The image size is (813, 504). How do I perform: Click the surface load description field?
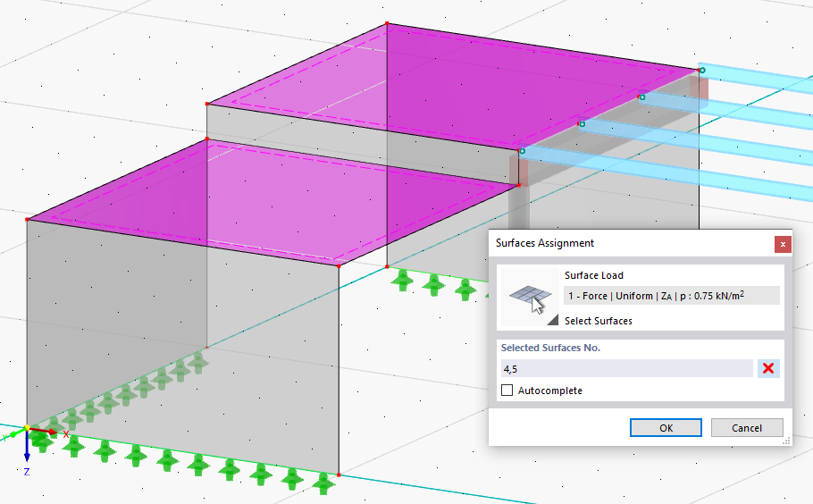672,296
